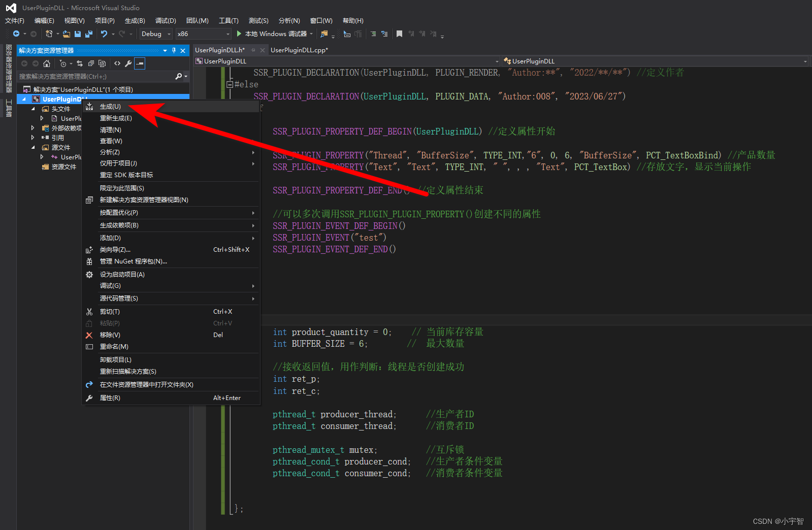This screenshot has width=812, height=530.
Task: Choose 清理(N) in context menu
Action: (171, 130)
